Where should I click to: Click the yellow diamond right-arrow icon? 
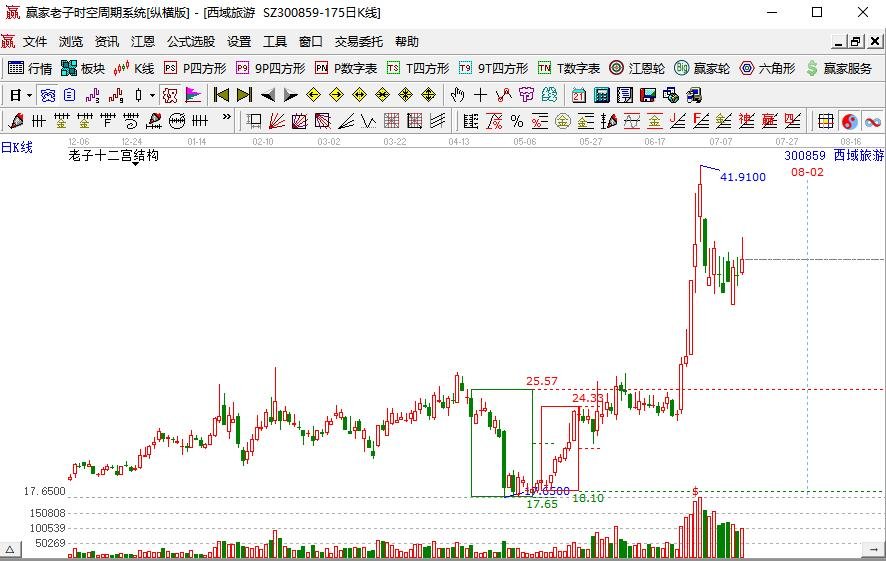tap(336, 95)
